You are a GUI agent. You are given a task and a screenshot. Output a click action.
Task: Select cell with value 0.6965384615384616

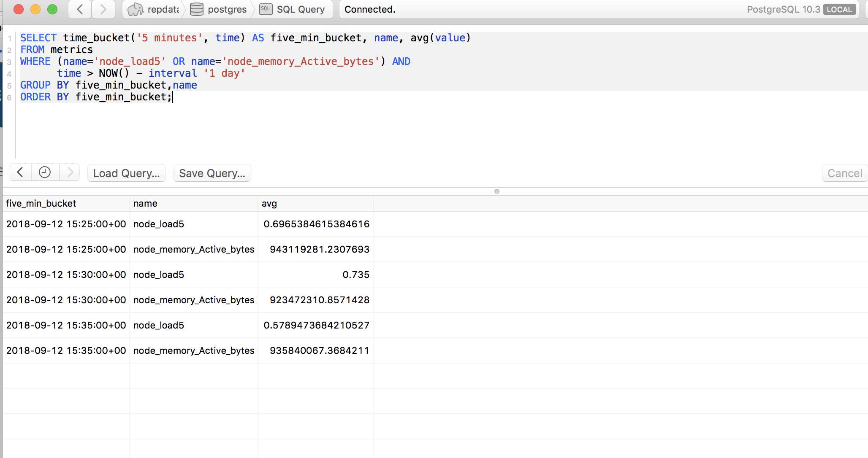[x=316, y=224]
